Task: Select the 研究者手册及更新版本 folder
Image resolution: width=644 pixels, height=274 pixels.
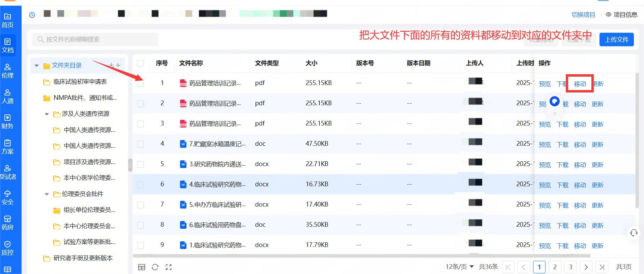Action: click(x=83, y=258)
